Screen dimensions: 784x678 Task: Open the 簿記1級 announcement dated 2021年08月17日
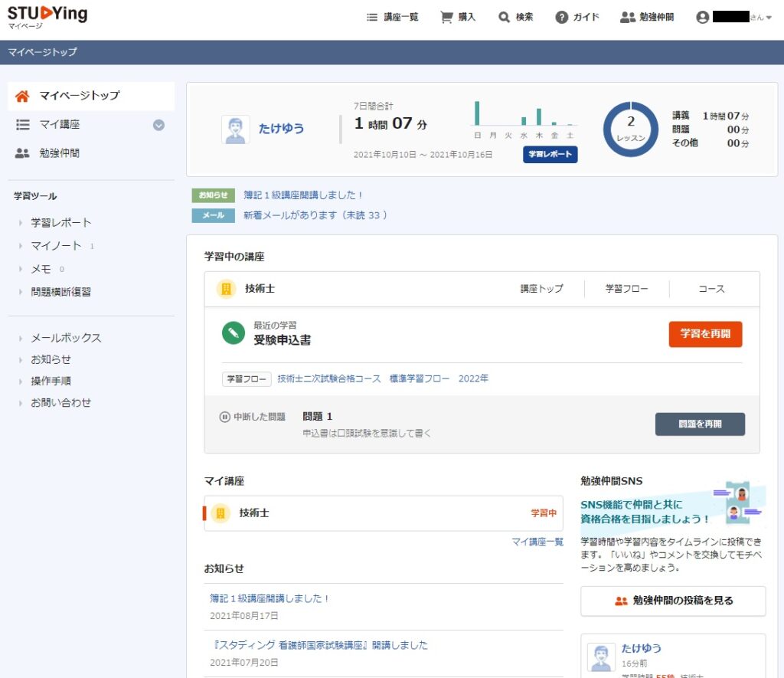[x=269, y=598]
